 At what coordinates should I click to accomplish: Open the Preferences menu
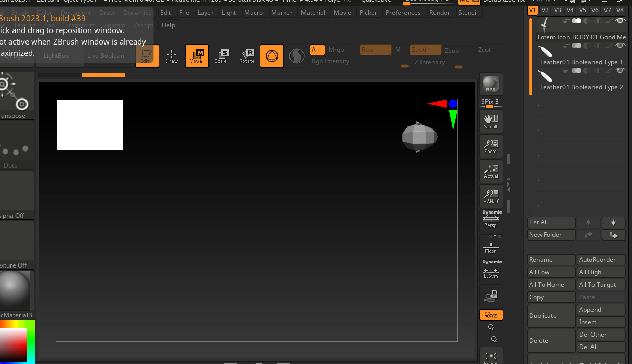point(403,12)
